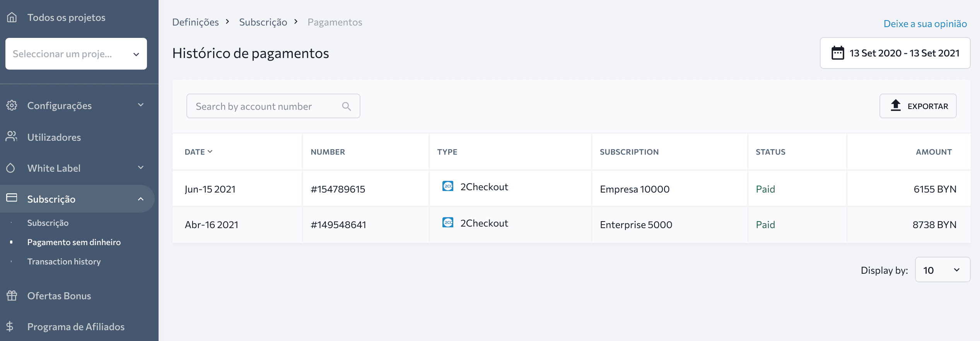This screenshot has width=980, height=341.
Task: Click the upload arrow icon on Exportar
Action: (x=896, y=106)
